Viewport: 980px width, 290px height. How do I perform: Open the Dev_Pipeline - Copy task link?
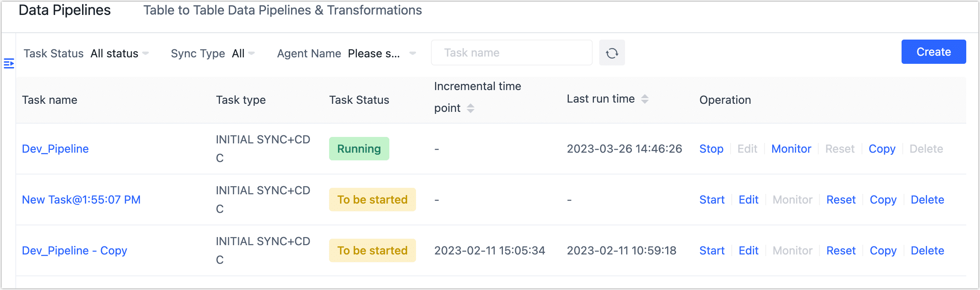click(74, 250)
